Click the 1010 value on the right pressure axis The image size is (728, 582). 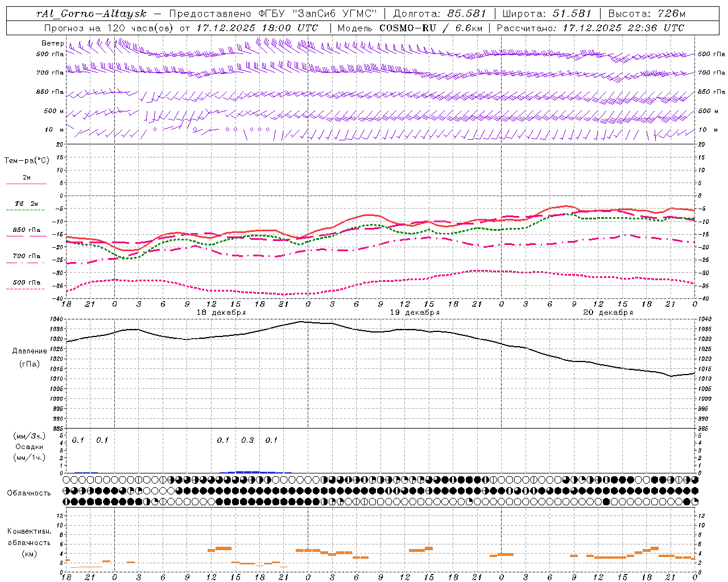704,379
